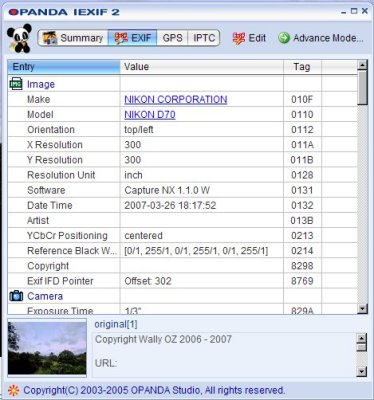
Task: Click the landscape photo thumbnail
Action: pyautogui.click(x=47, y=348)
